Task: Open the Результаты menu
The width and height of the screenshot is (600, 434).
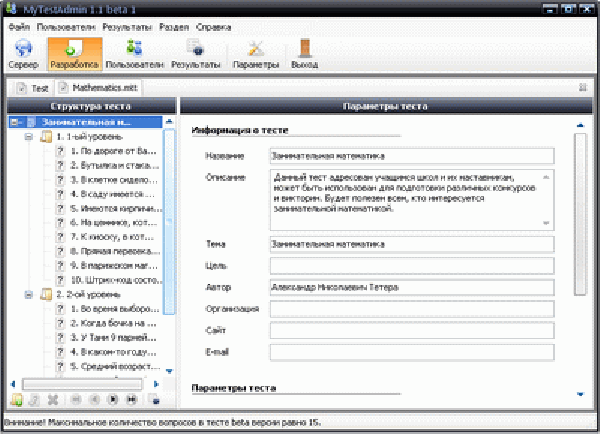Action: (127, 27)
